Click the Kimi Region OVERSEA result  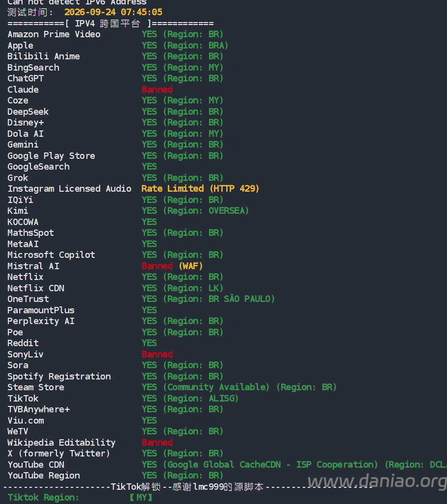coord(195,210)
